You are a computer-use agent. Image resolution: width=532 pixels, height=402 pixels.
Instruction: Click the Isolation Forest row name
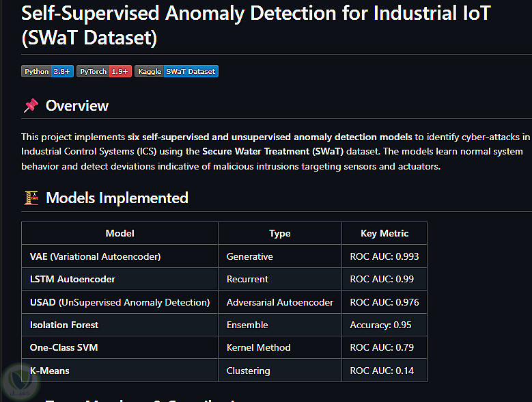click(64, 325)
